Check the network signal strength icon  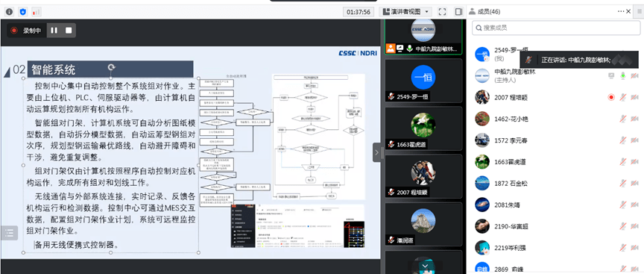37,11
